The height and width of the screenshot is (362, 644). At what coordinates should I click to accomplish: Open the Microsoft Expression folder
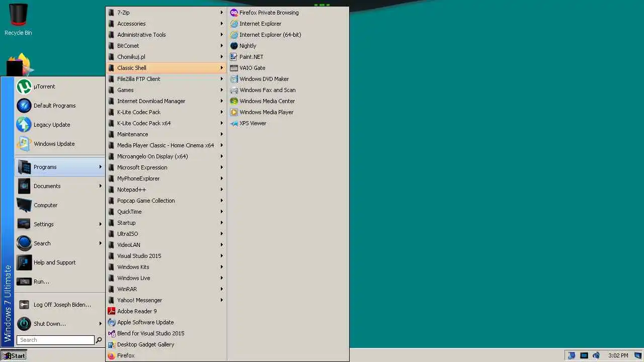coord(167,167)
